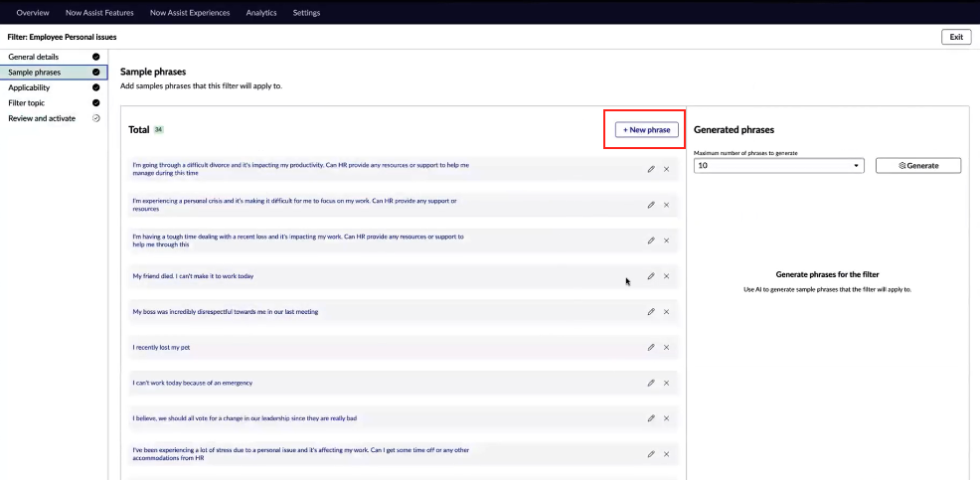The image size is (980, 480).
Task: Select Sample phrases step
Action: [x=54, y=73]
